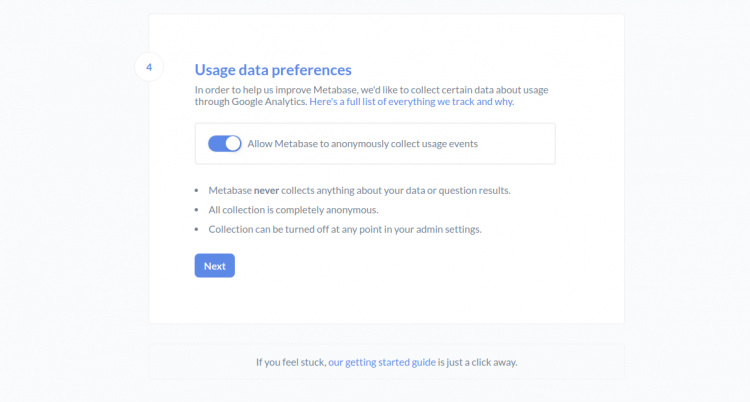Click the bullet dot before 'All collection'
Screen dimensions: 750x402
(198, 210)
